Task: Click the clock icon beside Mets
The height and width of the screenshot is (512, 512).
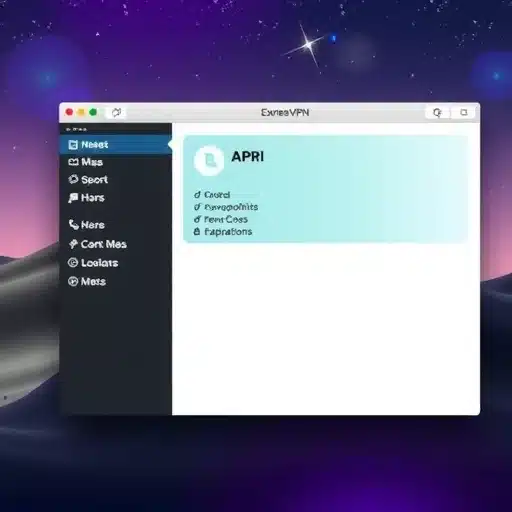Action: (x=73, y=282)
